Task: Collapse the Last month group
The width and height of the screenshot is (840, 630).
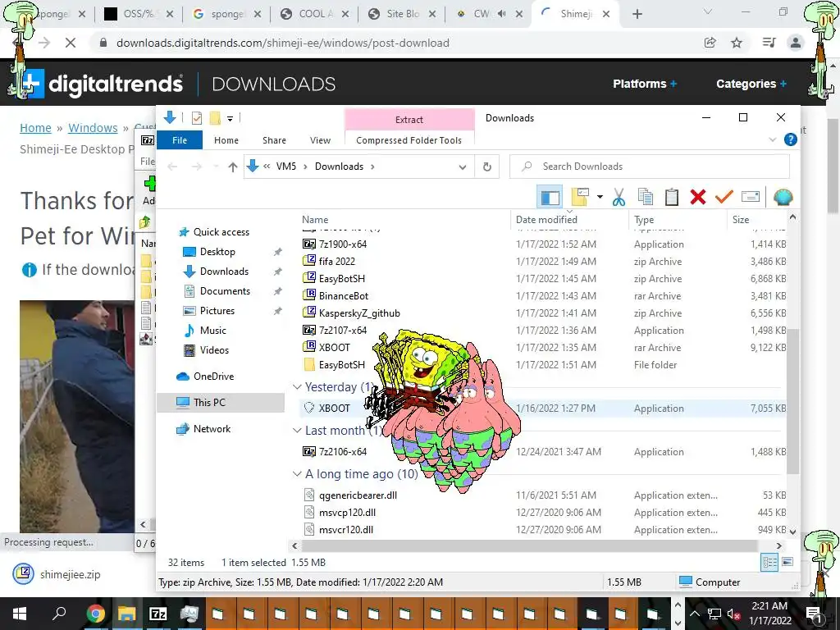Action: (x=296, y=430)
